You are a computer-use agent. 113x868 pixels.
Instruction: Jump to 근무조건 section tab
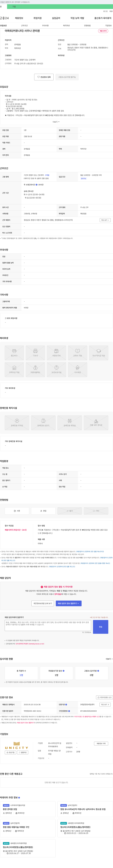pos(24,26)
